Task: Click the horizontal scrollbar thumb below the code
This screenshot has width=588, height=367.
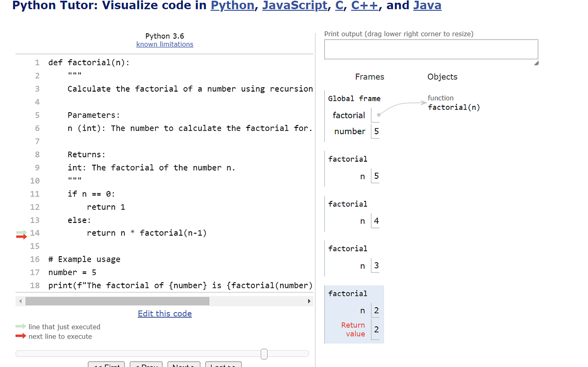Action: click(x=118, y=300)
